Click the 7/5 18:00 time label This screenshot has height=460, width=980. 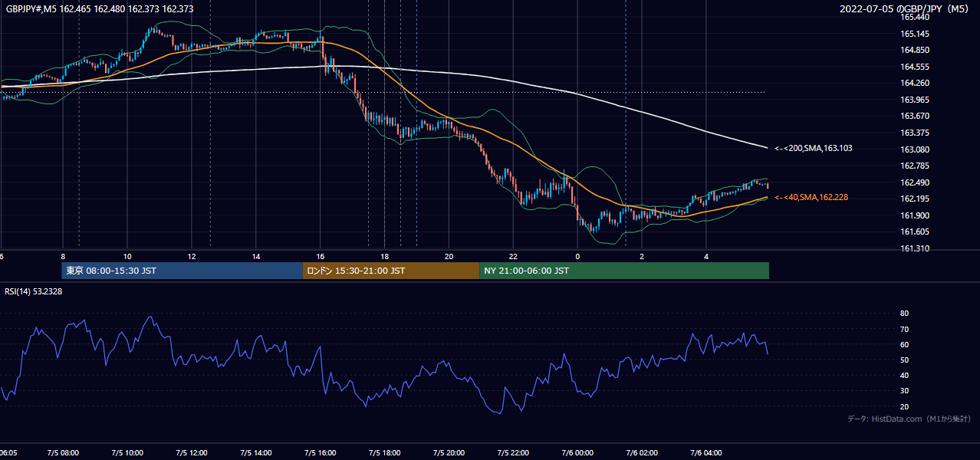[385, 453]
